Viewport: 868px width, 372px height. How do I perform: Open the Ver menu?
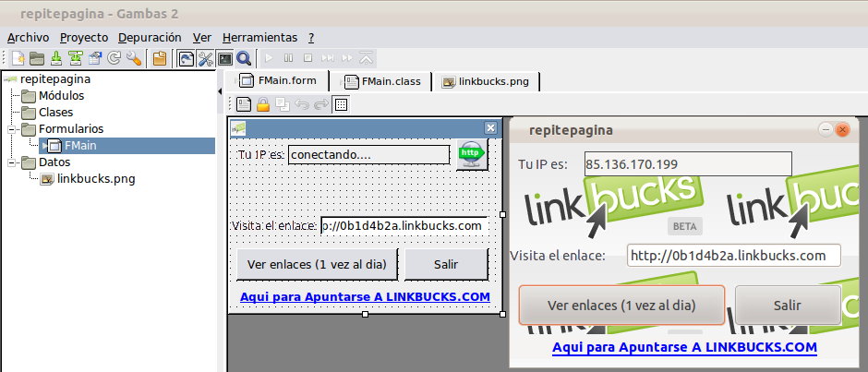[x=202, y=38]
